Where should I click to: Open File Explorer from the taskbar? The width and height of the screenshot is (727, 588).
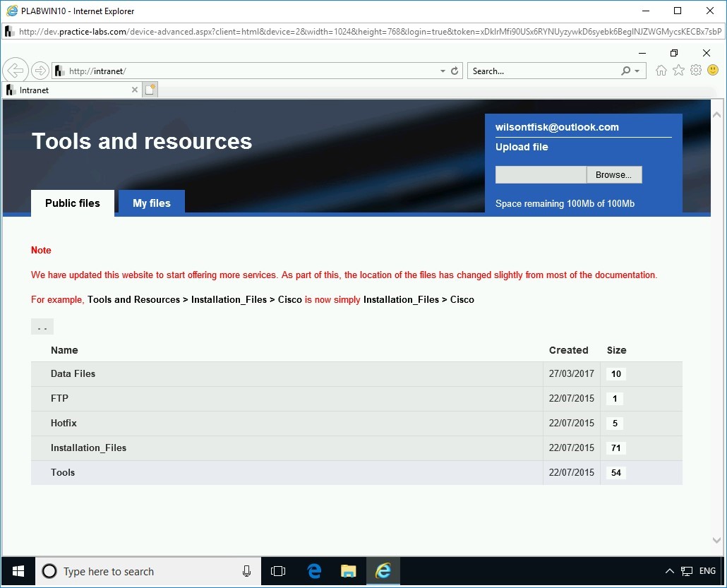coord(348,571)
